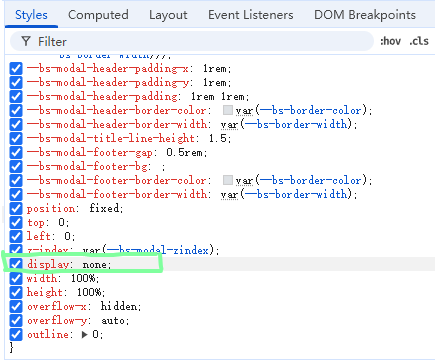Select the 'outline' property name
Image resolution: width=435 pixels, height=360 pixels.
[x=48, y=334]
